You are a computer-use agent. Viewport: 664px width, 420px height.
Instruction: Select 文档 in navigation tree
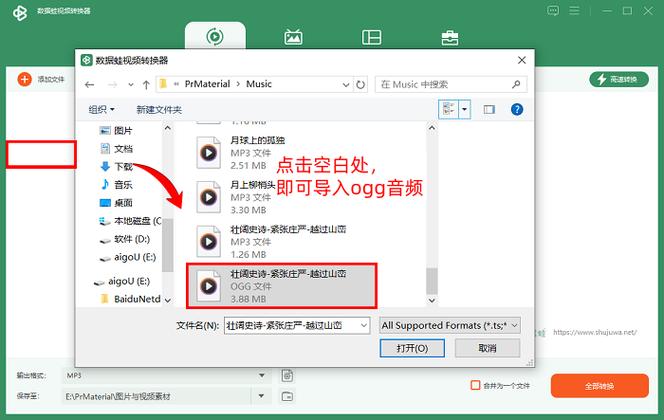116,149
